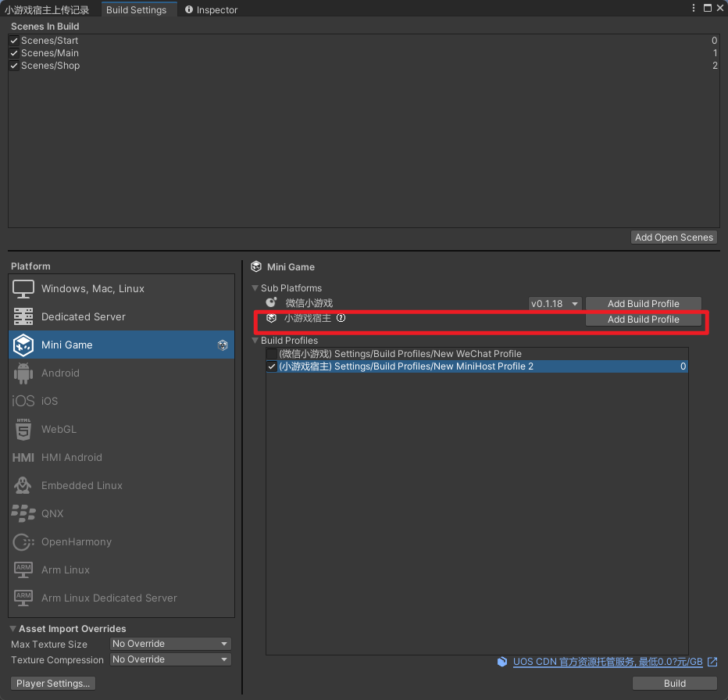Toggle the Scenes/Shop scene checkbox
The image size is (728, 700).
pyautogui.click(x=14, y=66)
